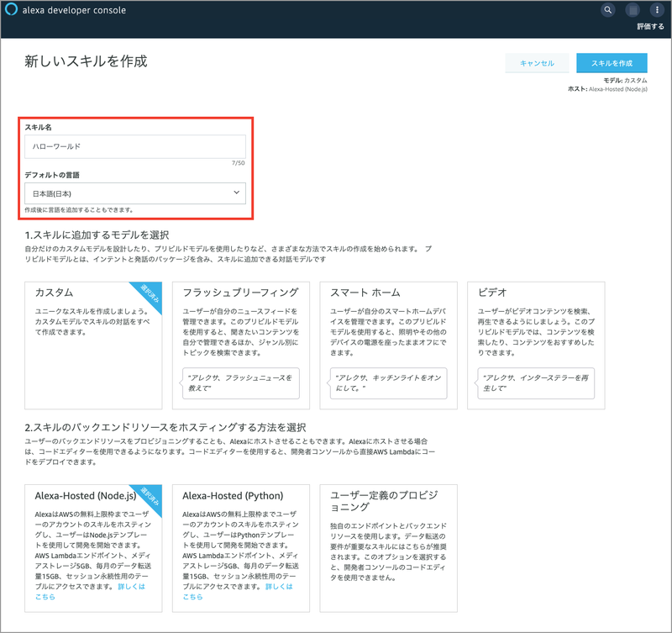Open search with the magnifier icon

pos(607,9)
